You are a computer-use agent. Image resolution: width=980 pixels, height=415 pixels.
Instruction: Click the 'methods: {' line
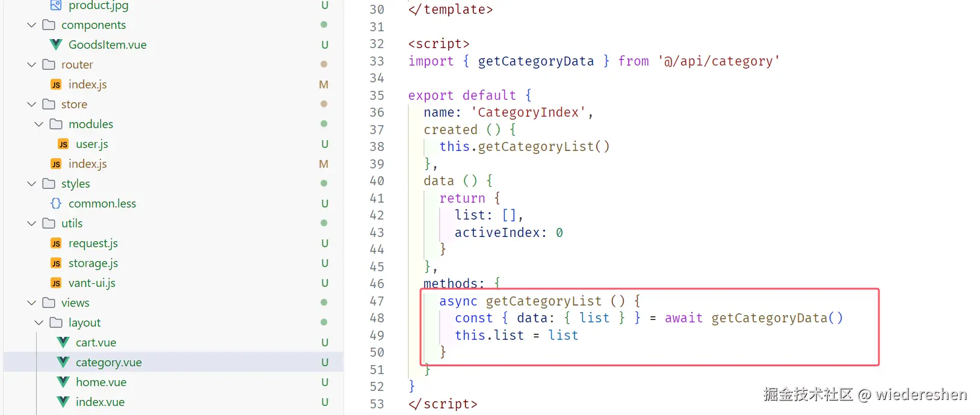tap(462, 284)
